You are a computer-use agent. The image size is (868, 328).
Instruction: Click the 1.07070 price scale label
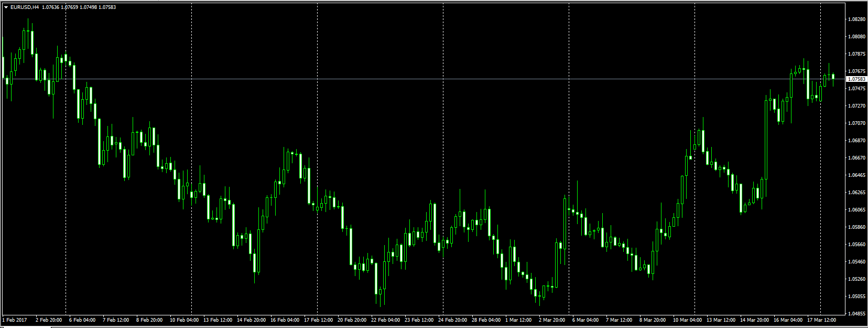[856, 123]
